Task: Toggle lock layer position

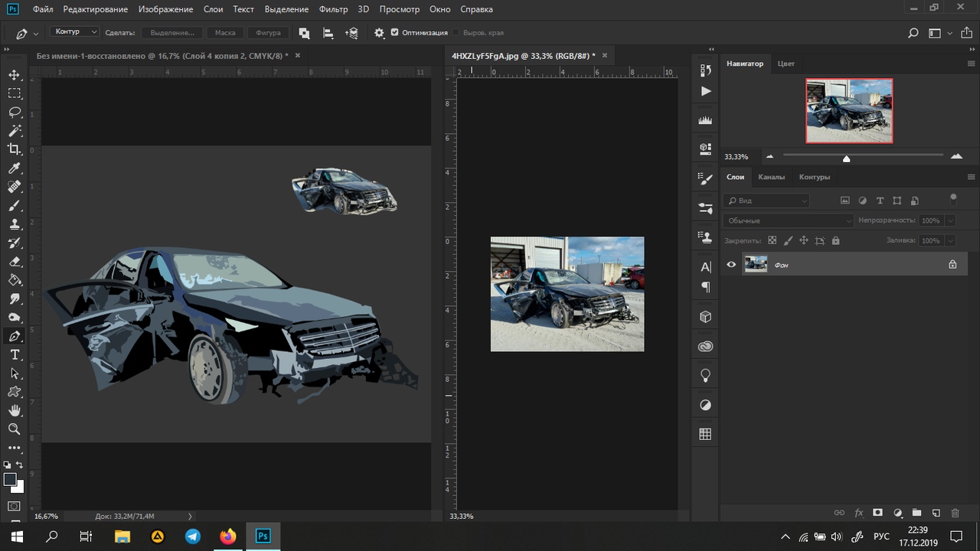Action: pos(804,240)
